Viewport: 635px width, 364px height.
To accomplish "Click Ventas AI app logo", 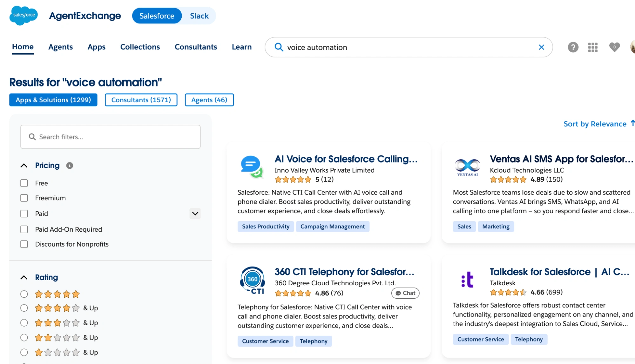I will coord(467,167).
